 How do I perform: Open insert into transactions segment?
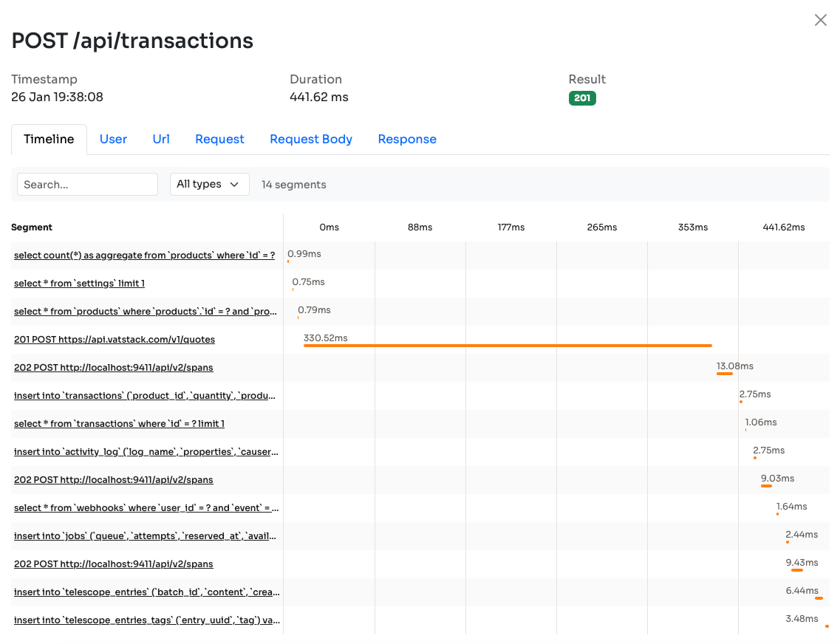(x=145, y=396)
